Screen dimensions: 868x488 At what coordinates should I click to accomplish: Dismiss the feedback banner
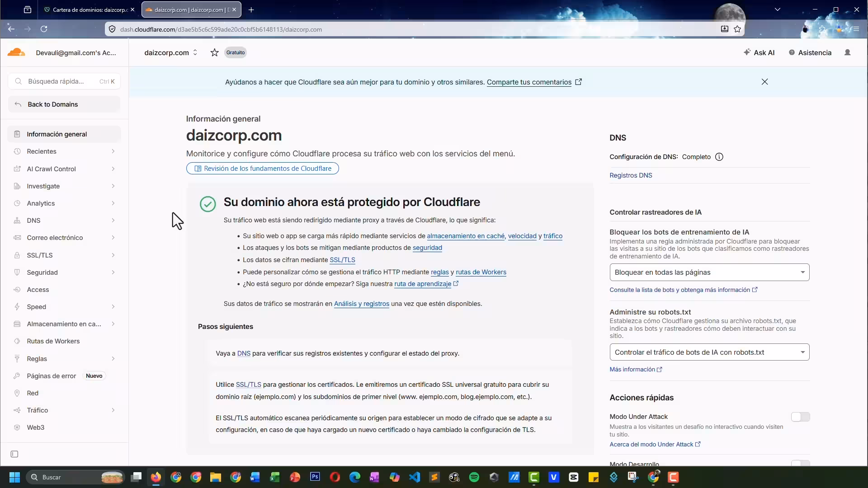tap(764, 82)
